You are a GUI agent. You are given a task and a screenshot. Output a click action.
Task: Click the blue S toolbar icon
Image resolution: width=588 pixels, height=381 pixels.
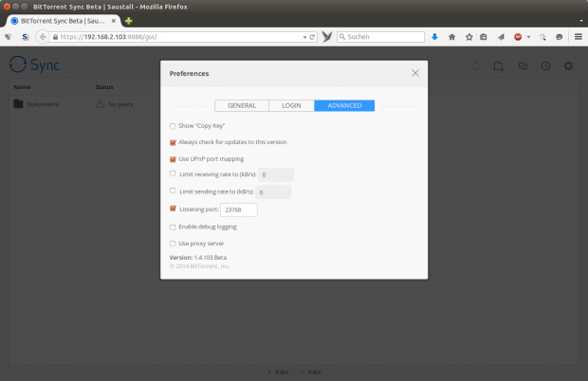click(x=25, y=37)
